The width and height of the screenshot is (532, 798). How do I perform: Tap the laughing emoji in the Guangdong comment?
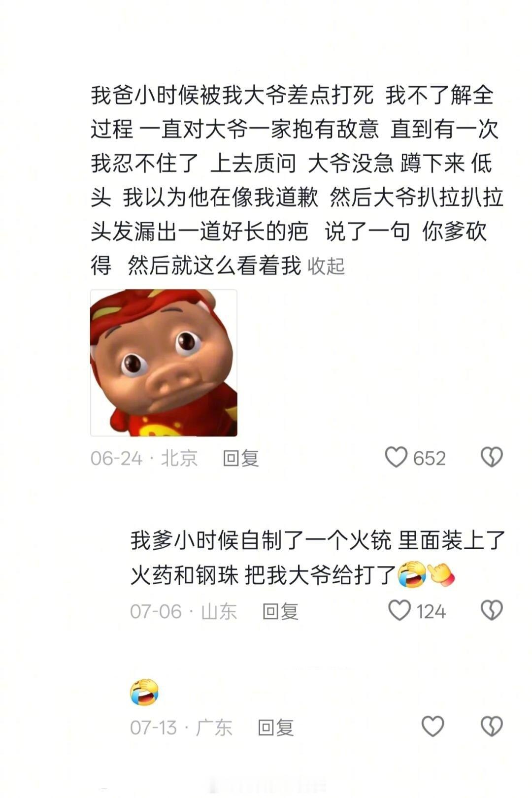pos(144,692)
